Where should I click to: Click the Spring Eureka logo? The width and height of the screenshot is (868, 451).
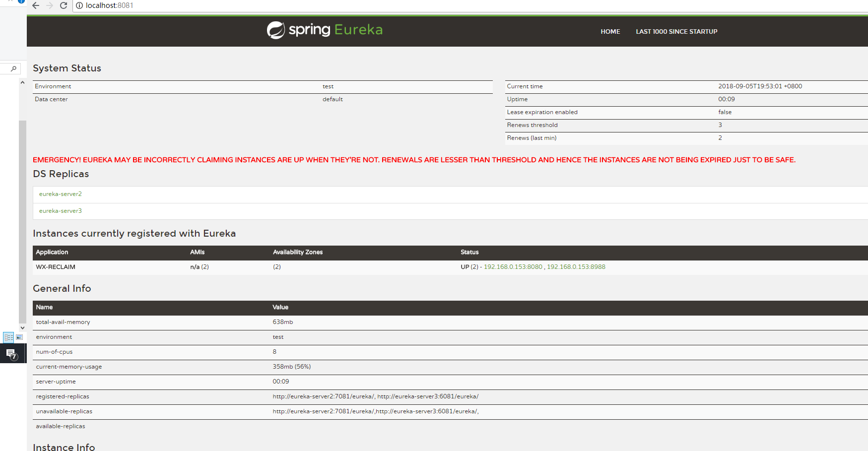(x=325, y=30)
